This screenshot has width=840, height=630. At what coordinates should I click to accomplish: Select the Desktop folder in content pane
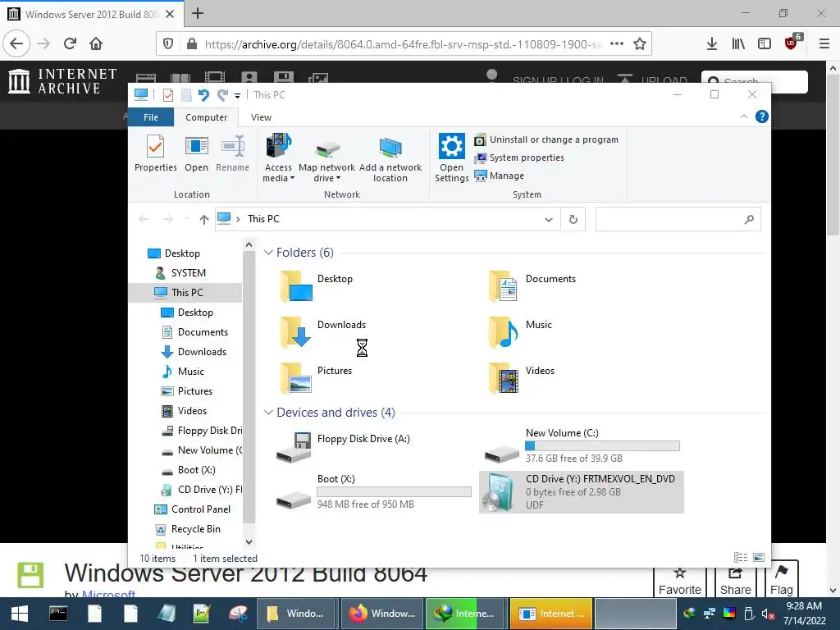click(x=317, y=286)
